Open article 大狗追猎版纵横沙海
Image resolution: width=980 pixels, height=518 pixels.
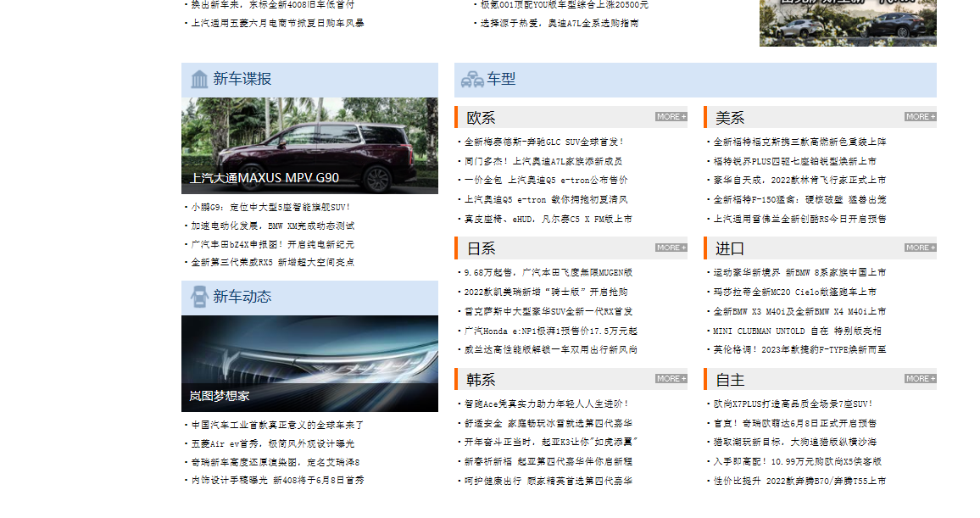click(x=795, y=442)
